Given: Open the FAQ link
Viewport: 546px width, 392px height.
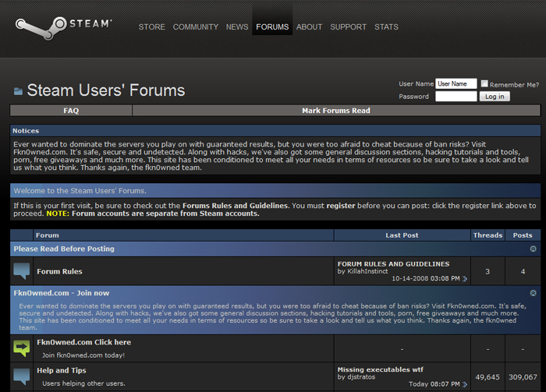Looking at the screenshot, I should (x=71, y=111).
